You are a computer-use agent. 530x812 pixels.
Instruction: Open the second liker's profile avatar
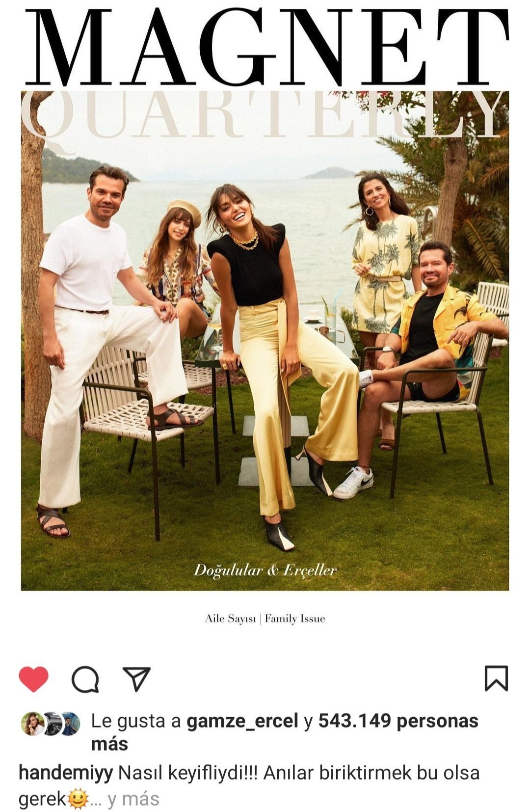[x=52, y=723]
